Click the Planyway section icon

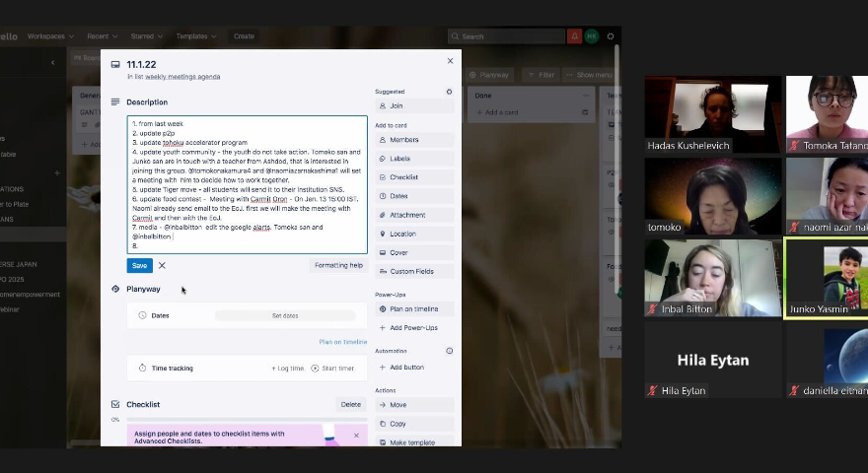(x=115, y=290)
